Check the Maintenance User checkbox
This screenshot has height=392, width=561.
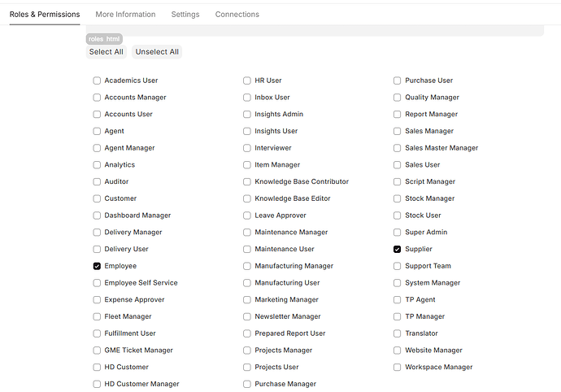pos(247,249)
